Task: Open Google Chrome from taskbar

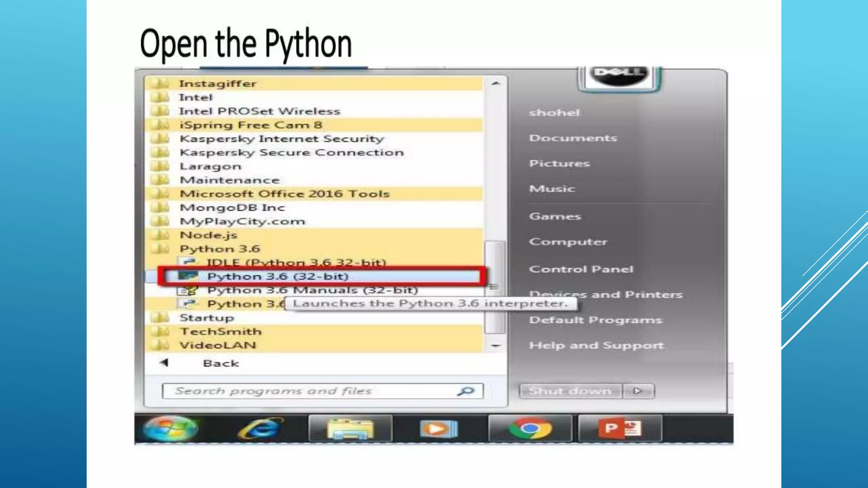Action: pyautogui.click(x=530, y=429)
